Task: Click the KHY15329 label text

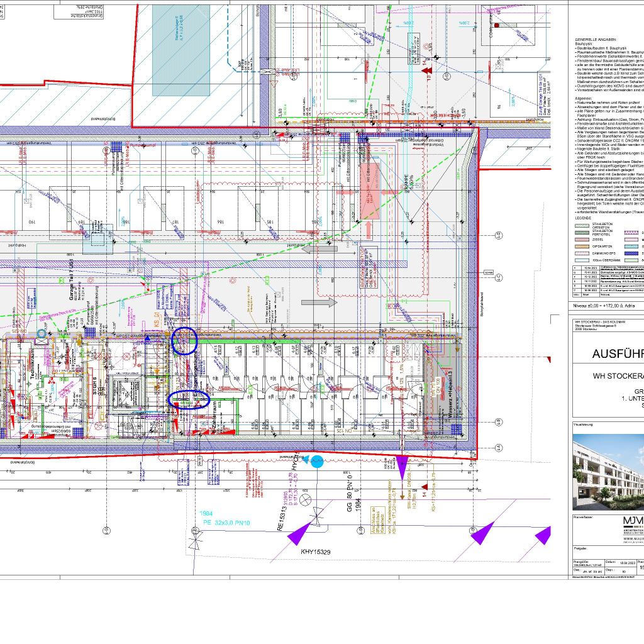Action: [x=316, y=552]
